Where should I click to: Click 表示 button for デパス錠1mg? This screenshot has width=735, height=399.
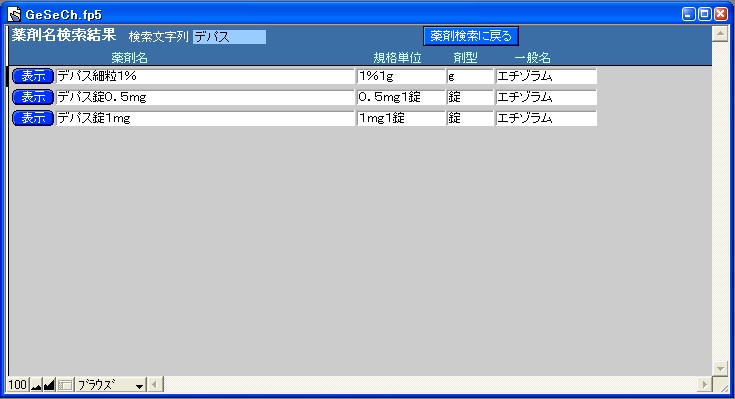[33, 118]
